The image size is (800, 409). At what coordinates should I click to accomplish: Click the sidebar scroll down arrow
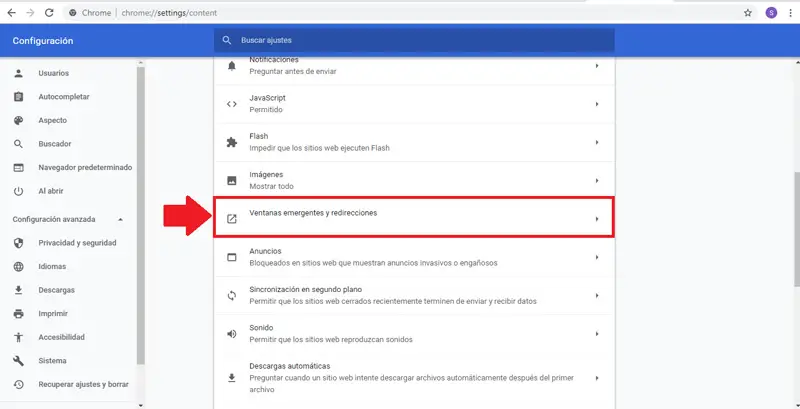pyautogui.click(x=141, y=405)
